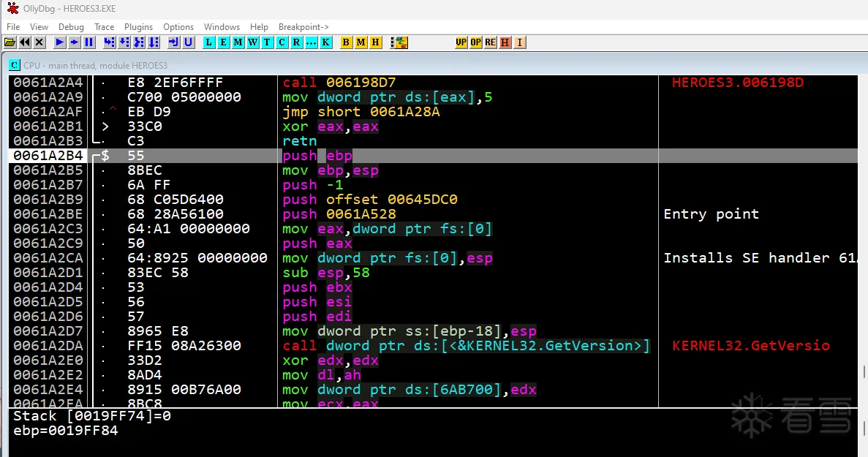Open Breakpoints window with yellow B icon
Viewport: 868px width, 457px height.
(346, 42)
